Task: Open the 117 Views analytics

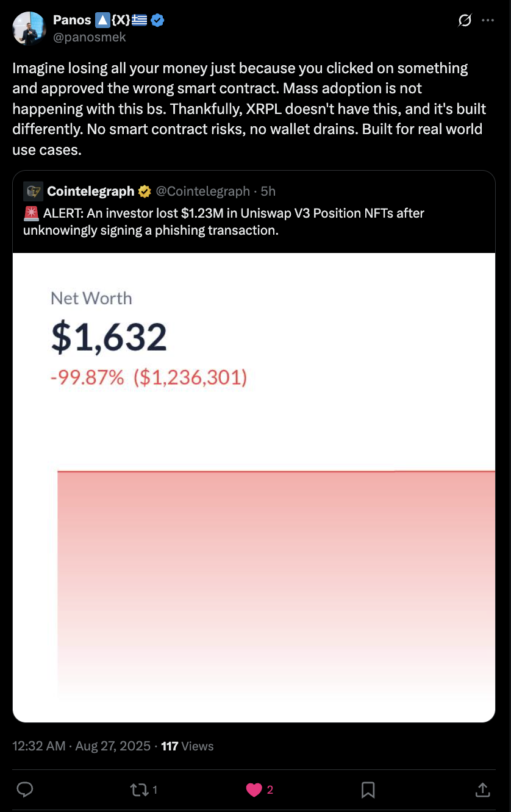Action: coord(187,746)
